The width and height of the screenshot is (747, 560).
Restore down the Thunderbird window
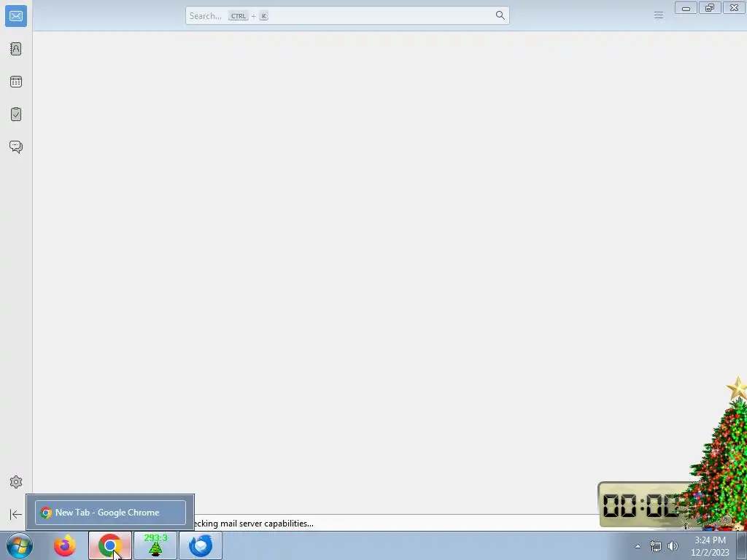710,8
